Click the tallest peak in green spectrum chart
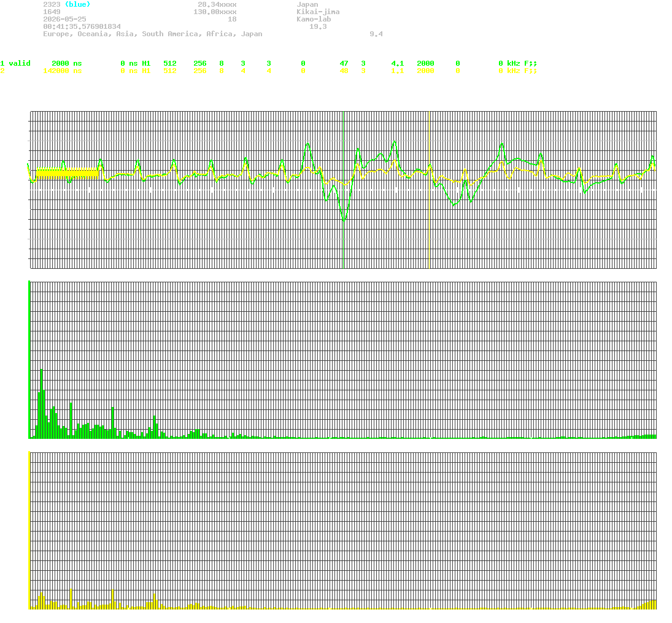The image size is (672, 623). (x=42, y=403)
